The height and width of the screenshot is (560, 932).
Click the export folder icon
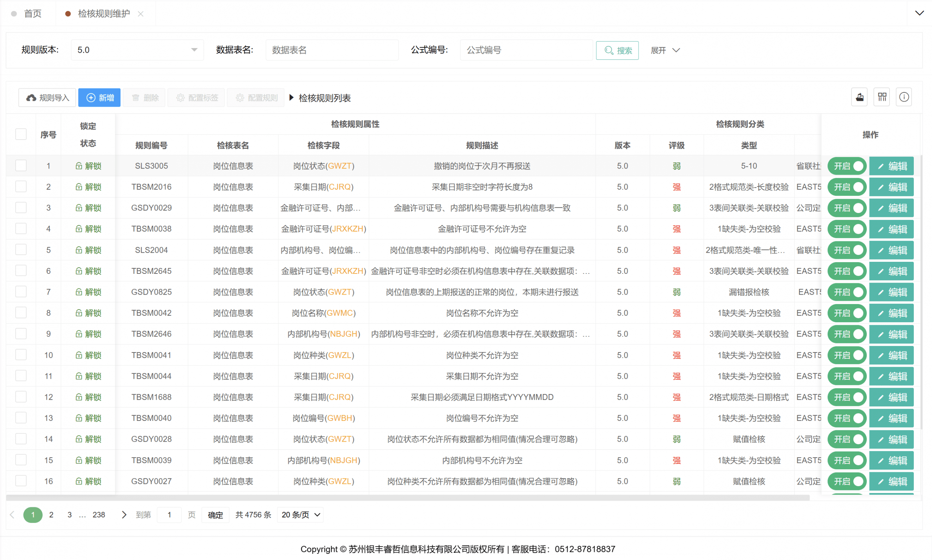coord(859,97)
